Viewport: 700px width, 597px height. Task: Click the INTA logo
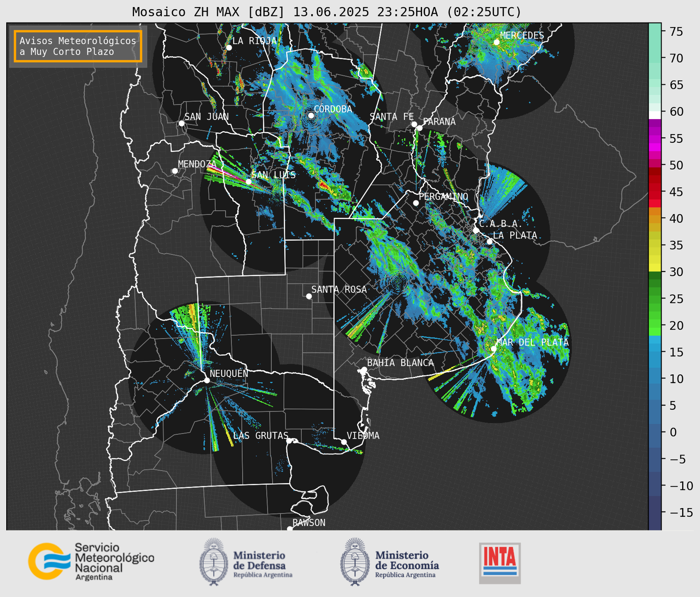tap(500, 563)
